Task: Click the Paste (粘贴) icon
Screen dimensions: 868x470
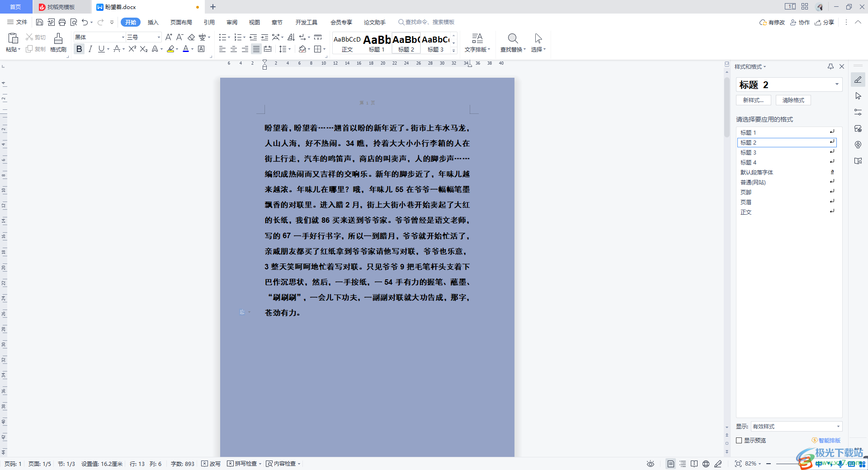Action: (13, 39)
